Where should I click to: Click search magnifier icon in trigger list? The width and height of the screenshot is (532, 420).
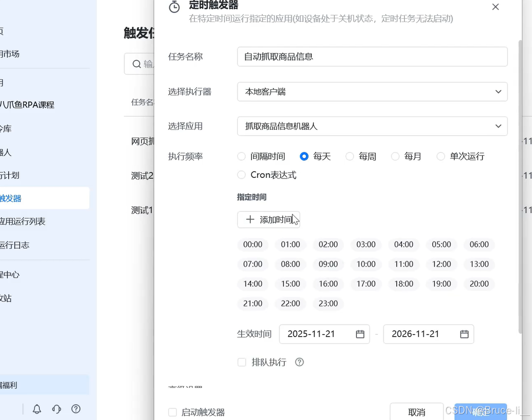(x=137, y=64)
